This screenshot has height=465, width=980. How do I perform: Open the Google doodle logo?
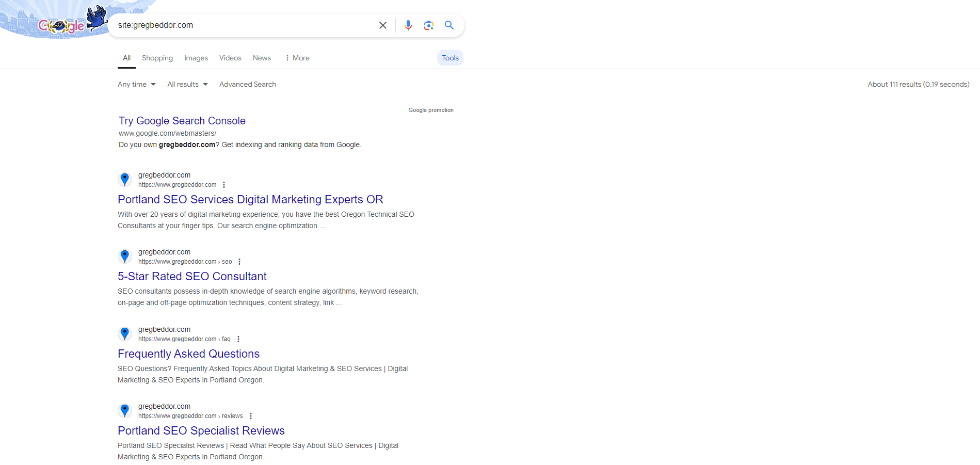point(62,25)
